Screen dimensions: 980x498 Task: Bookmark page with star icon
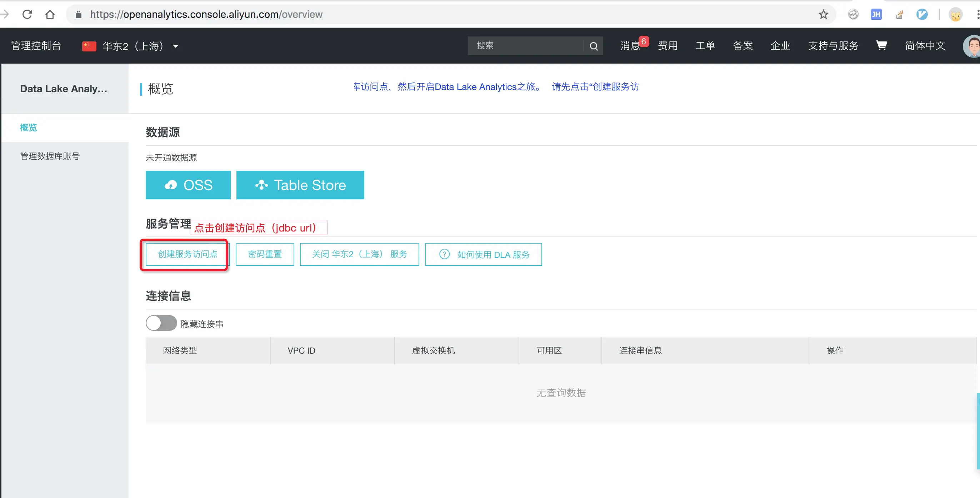tap(823, 14)
